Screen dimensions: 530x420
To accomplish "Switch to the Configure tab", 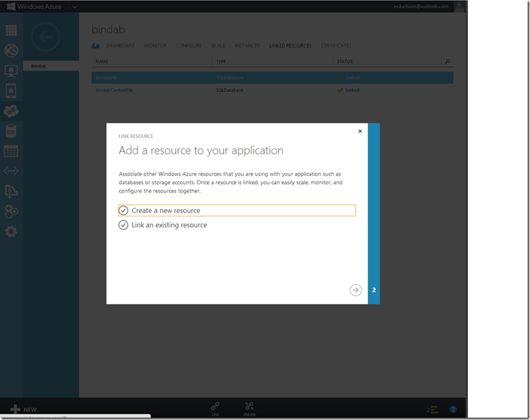I will pos(189,46).
